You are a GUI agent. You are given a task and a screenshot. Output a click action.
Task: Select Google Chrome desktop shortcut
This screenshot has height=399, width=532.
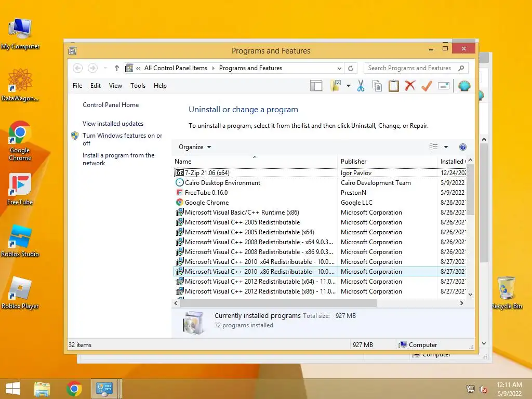(x=20, y=140)
